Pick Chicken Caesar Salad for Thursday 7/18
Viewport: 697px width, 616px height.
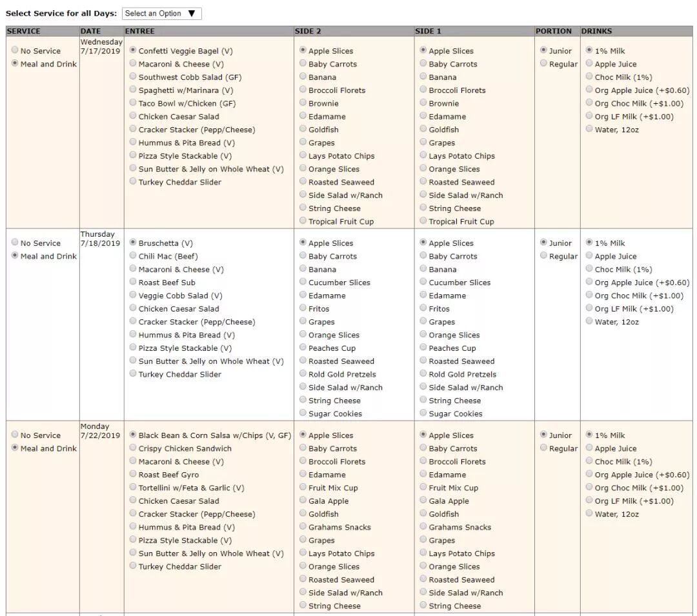(x=133, y=308)
